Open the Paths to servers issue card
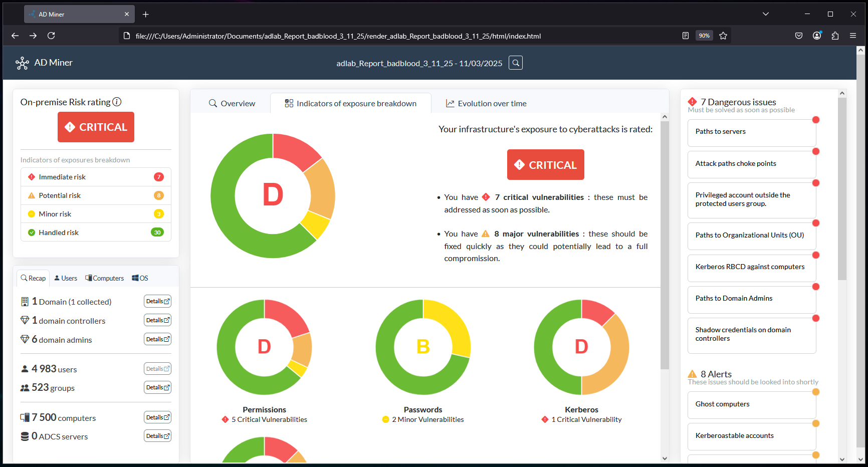 point(752,132)
